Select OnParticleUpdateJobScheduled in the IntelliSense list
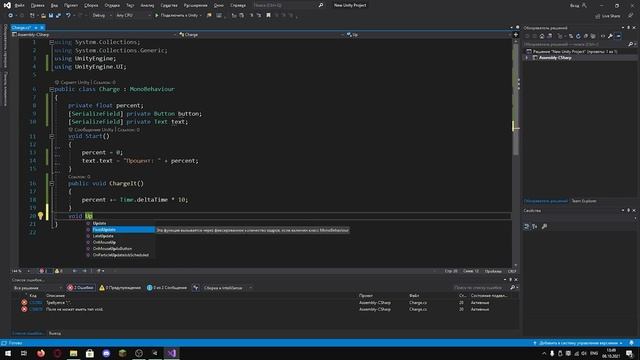Screen dimensions: 640x360 (x=120, y=255)
